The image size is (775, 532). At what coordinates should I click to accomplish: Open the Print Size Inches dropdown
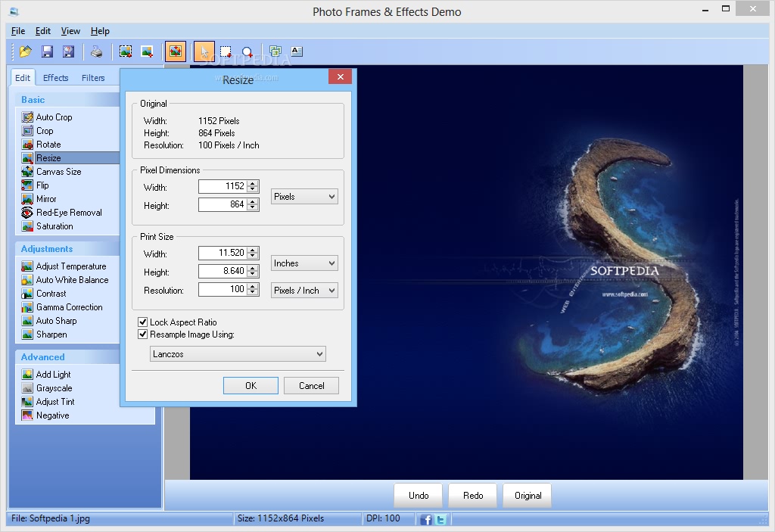click(x=304, y=263)
